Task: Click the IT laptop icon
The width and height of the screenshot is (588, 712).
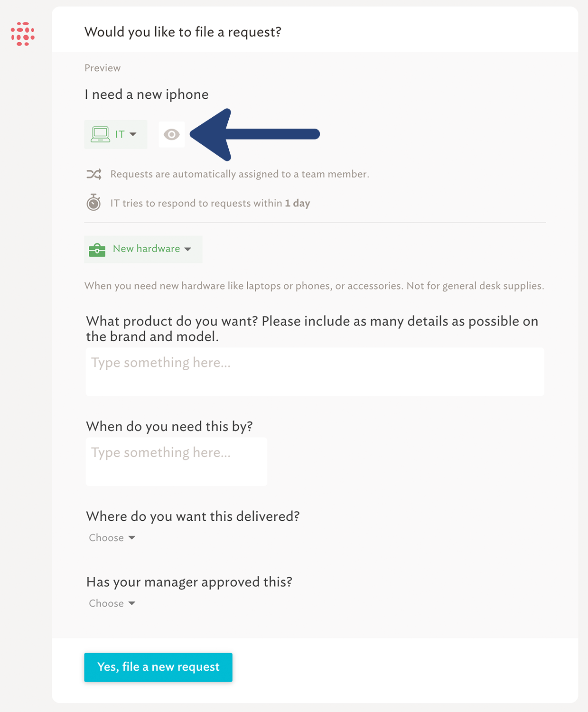Action: point(100,134)
